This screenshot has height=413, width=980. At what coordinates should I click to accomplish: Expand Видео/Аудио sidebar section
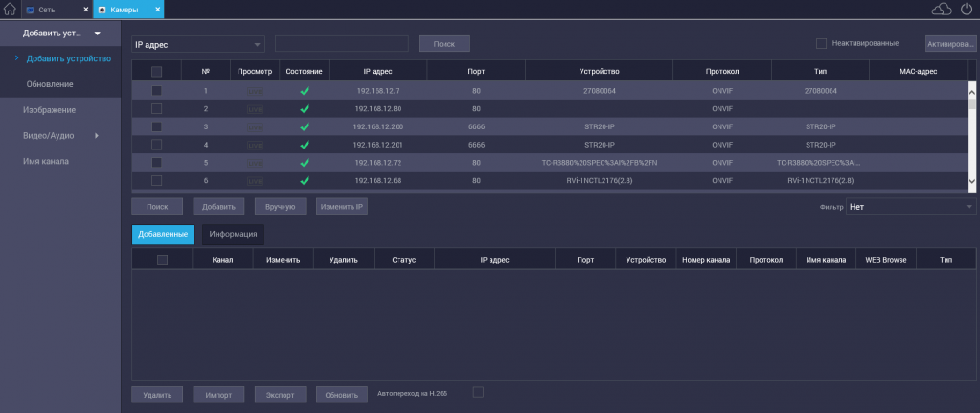coord(61,136)
